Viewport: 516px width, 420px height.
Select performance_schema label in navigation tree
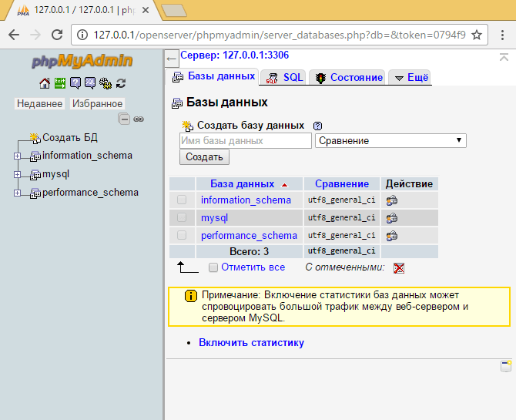click(90, 193)
